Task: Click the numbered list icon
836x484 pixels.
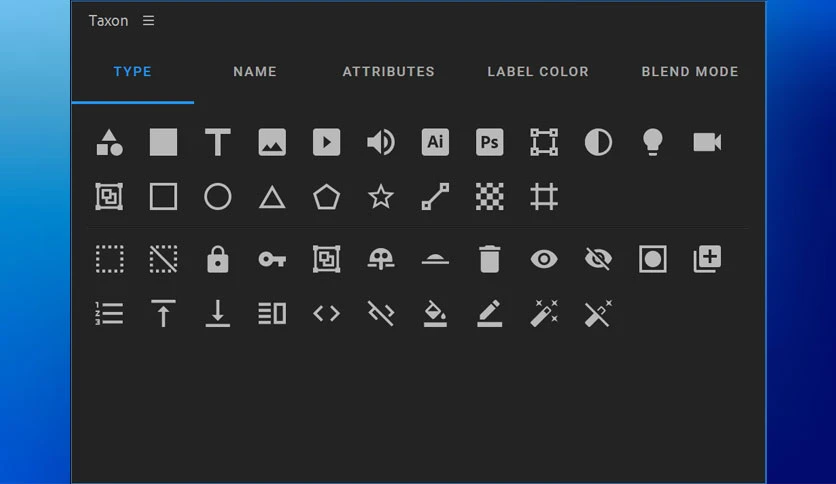Action: click(109, 313)
